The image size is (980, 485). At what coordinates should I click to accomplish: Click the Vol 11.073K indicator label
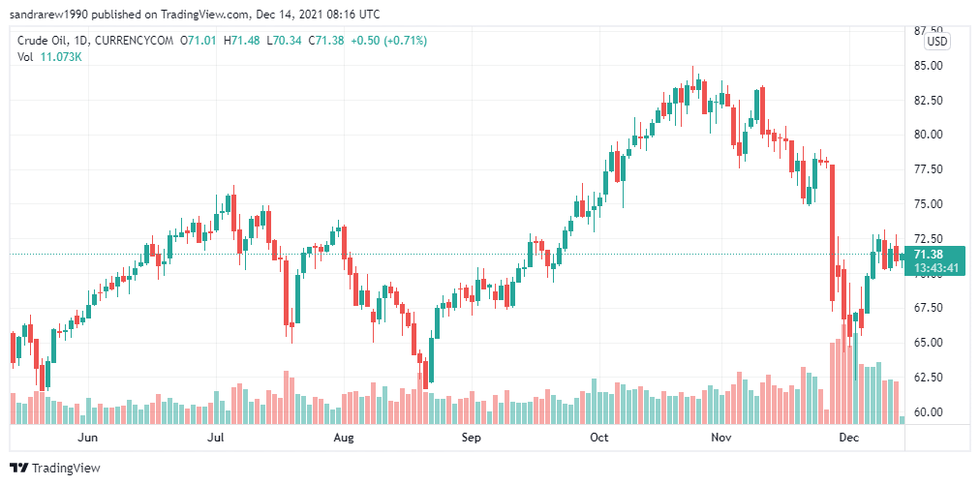pyautogui.click(x=49, y=57)
